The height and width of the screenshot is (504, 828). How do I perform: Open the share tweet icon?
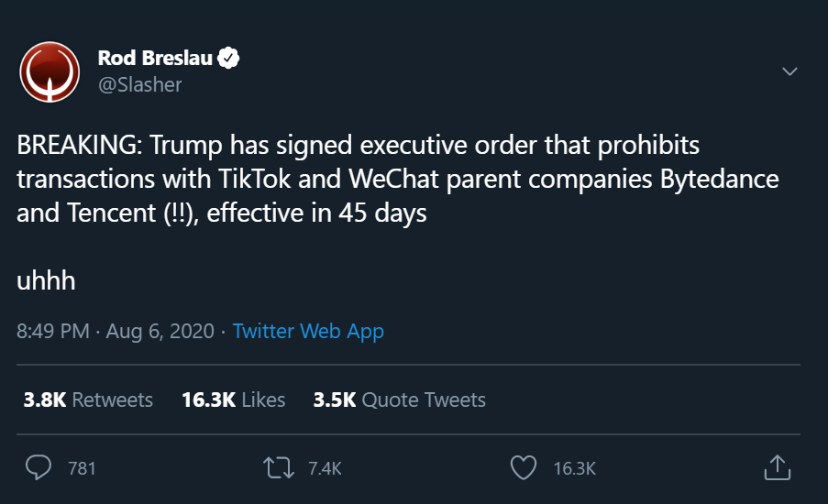tap(778, 467)
